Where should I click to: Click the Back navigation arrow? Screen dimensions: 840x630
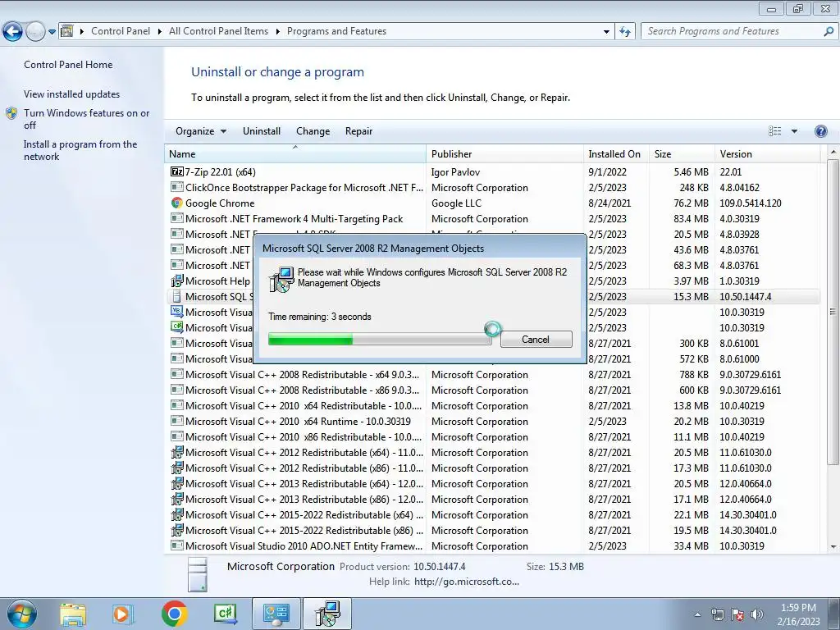tap(13, 32)
